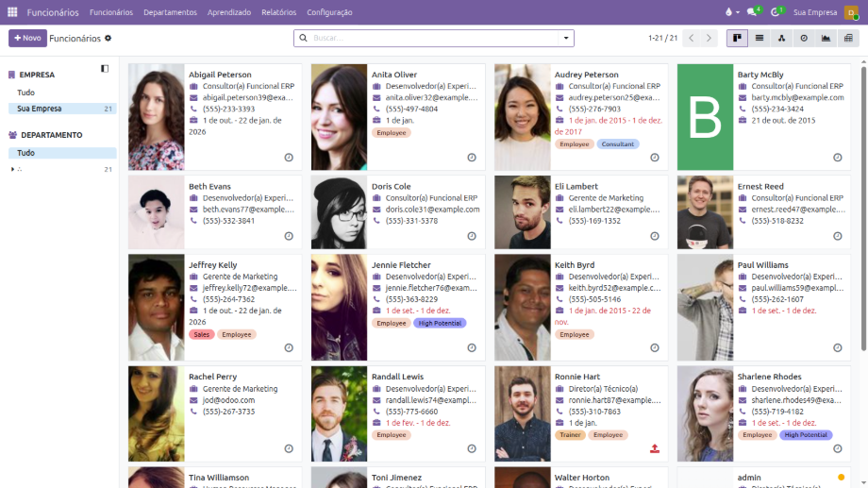868x488 pixels.
Task: Switch to activity view
Action: 804,38
